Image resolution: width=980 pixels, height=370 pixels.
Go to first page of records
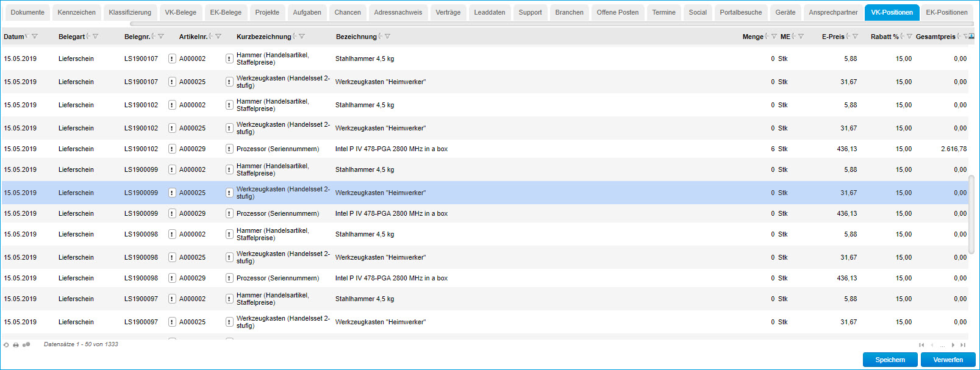(x=921, y=345)
